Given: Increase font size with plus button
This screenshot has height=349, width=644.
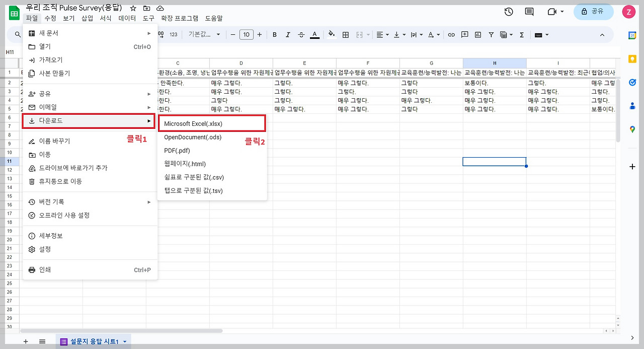Looking at the screenshot, I should 260,35.
